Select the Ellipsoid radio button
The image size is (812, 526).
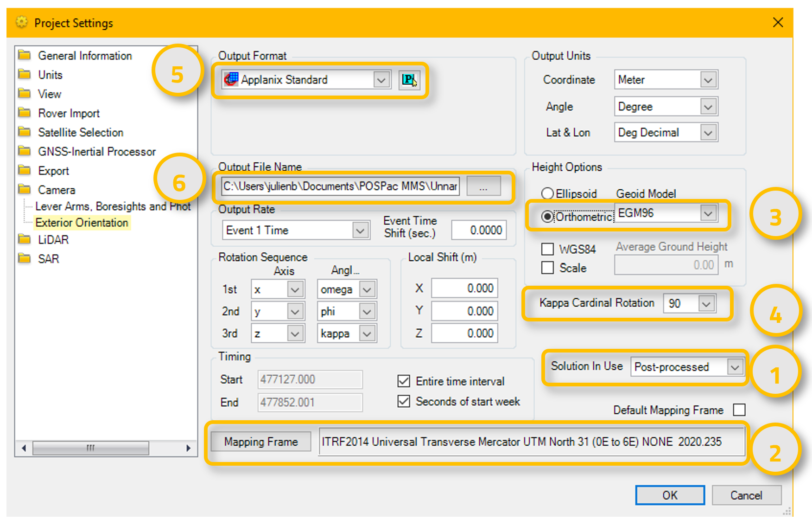point(547,193)
